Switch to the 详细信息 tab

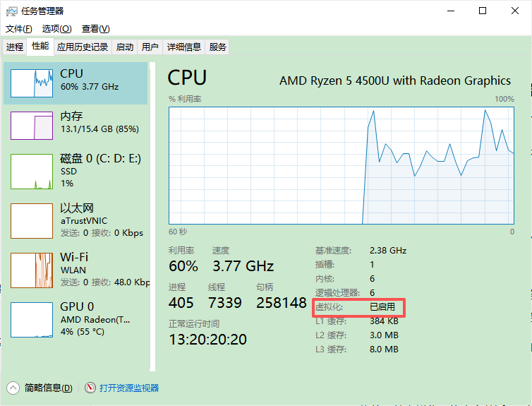pos(184,47)
